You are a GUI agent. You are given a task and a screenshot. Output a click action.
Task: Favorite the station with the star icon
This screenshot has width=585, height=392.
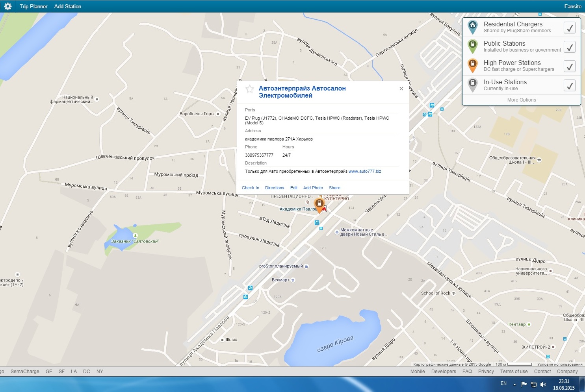click(250, 89)
